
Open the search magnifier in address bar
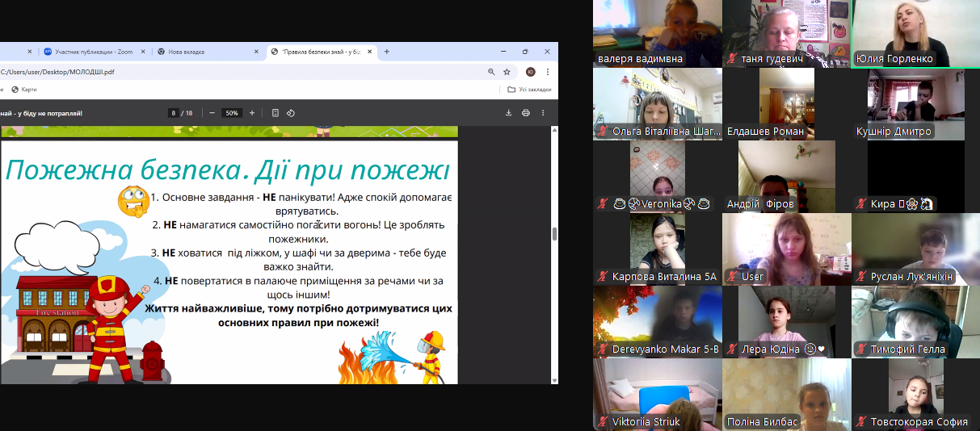point(491,72)
